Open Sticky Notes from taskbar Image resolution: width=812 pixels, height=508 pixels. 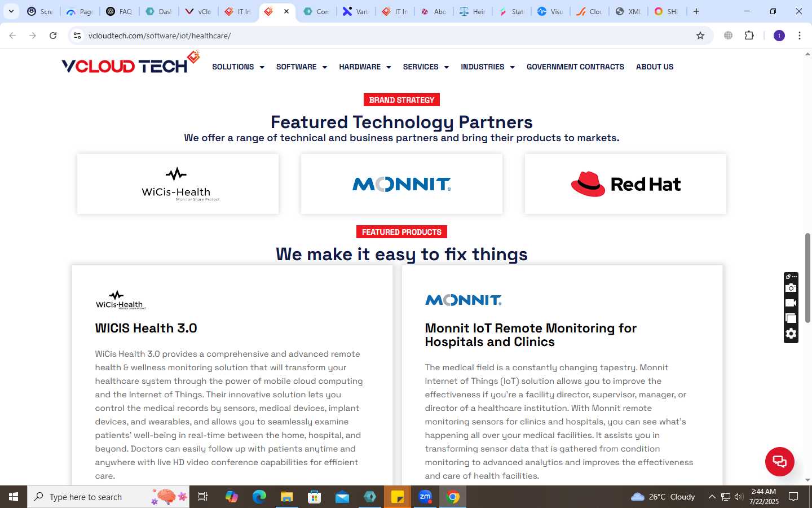coord(398,497)
